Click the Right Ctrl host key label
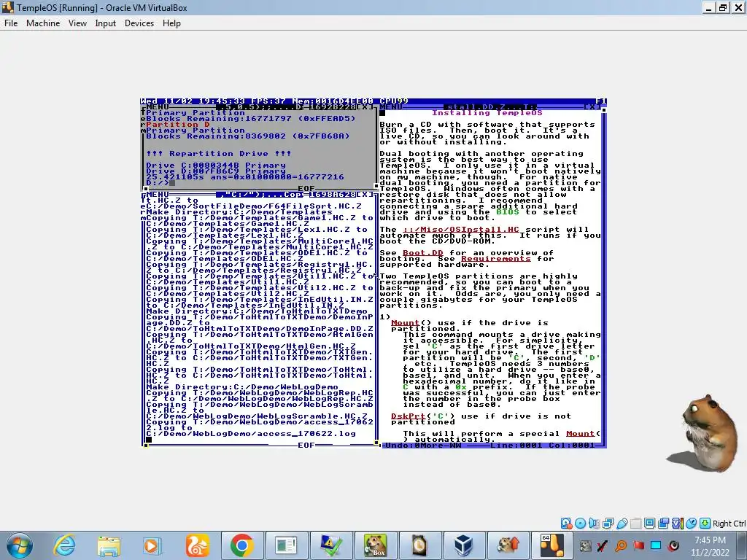 [729, 524]
